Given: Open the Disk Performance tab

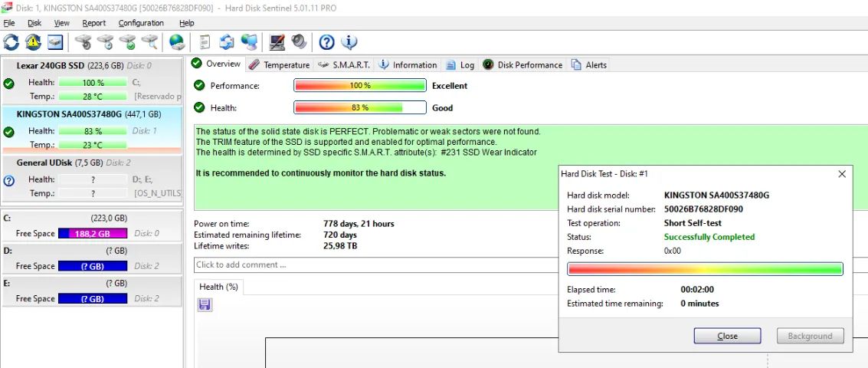Looking at the screenshot, I should pos(522,65).
